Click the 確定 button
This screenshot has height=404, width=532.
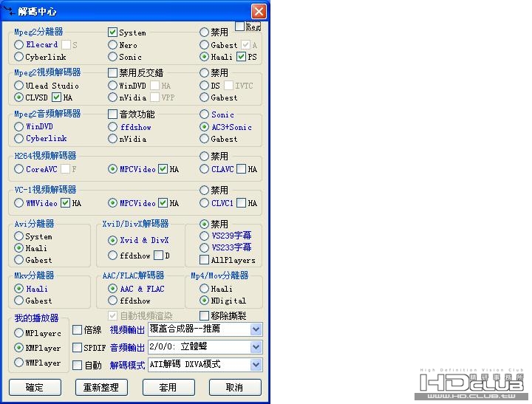pos(35,387)
